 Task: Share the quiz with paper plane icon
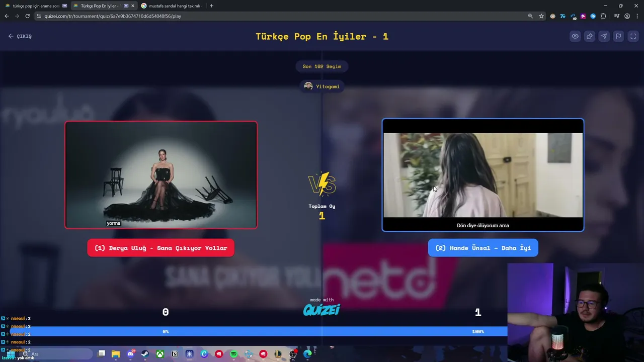(604, 36)
